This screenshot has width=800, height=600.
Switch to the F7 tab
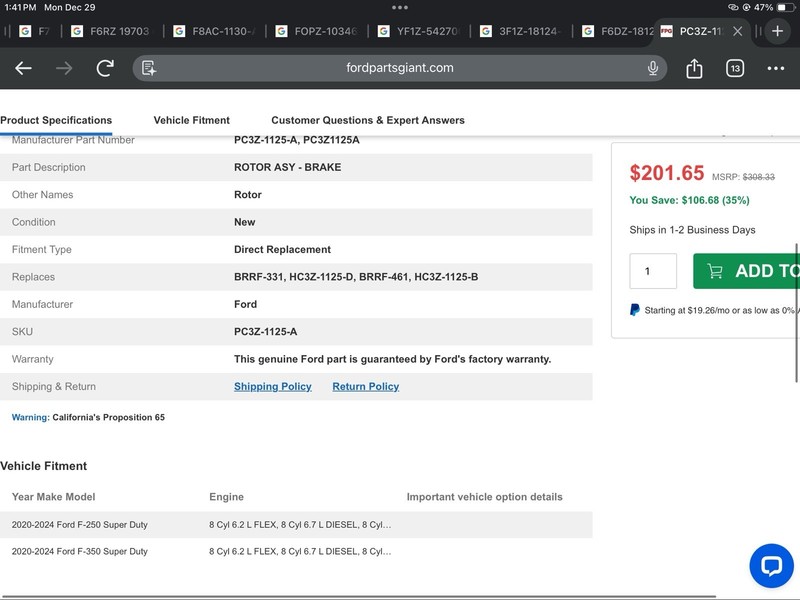click(x=35, y=31)
